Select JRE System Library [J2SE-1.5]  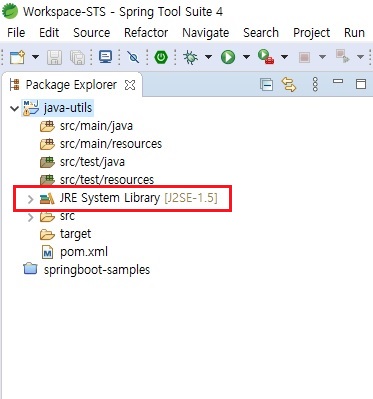click(x=139, y=198)
